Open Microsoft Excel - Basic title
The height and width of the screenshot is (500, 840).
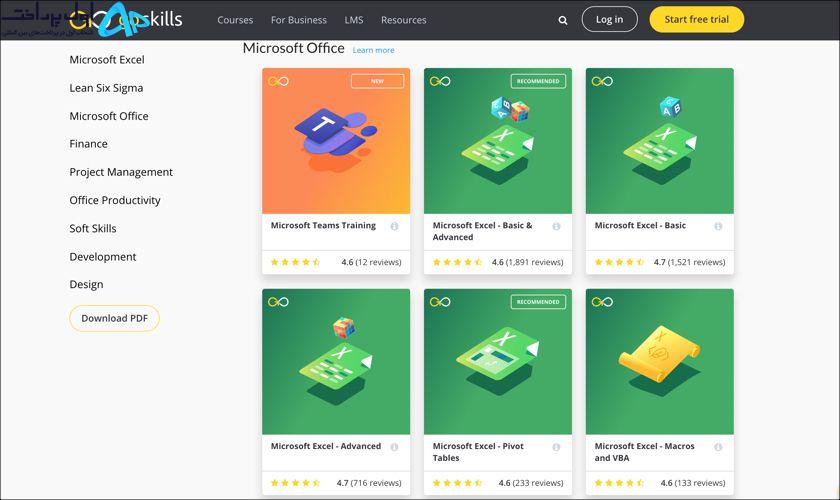click(640, 226)
